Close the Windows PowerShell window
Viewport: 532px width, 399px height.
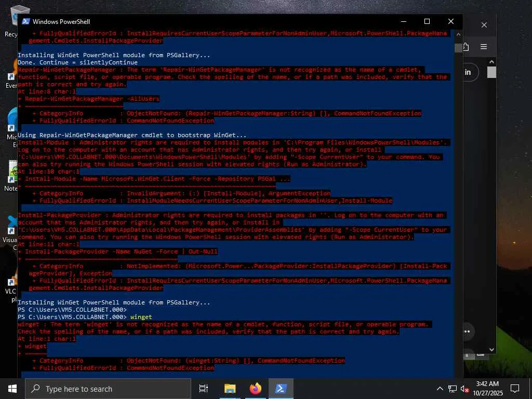click(451, 21)
